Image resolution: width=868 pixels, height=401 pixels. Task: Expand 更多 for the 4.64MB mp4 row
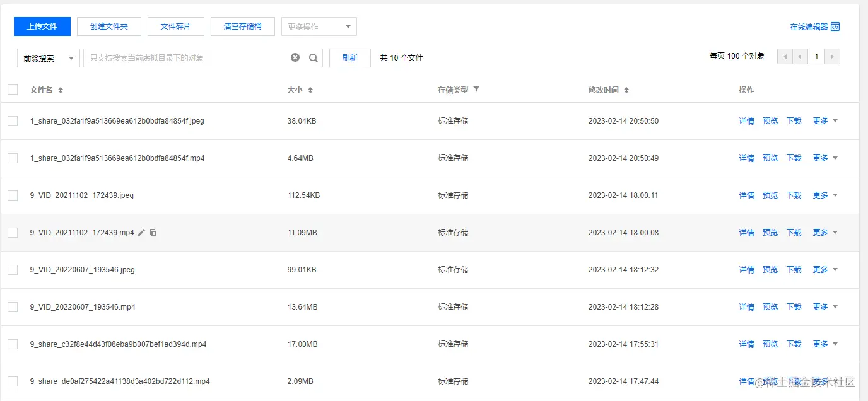point(825,158)
